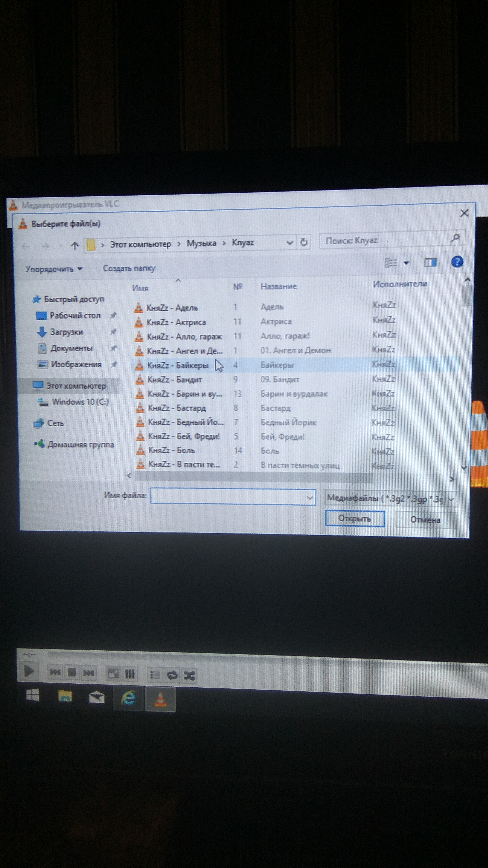
Task: Open VLC extended settings equalizer icon
Action: coord(130,674)
